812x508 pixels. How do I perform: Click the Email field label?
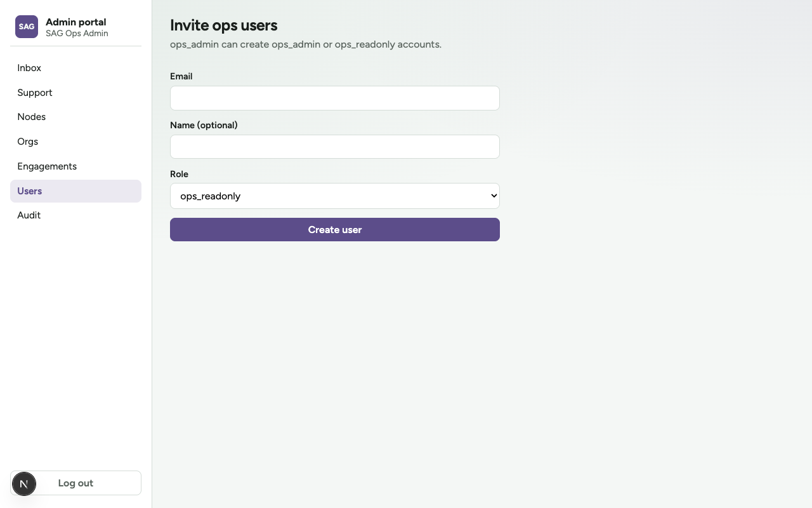(x=181, y=76)
